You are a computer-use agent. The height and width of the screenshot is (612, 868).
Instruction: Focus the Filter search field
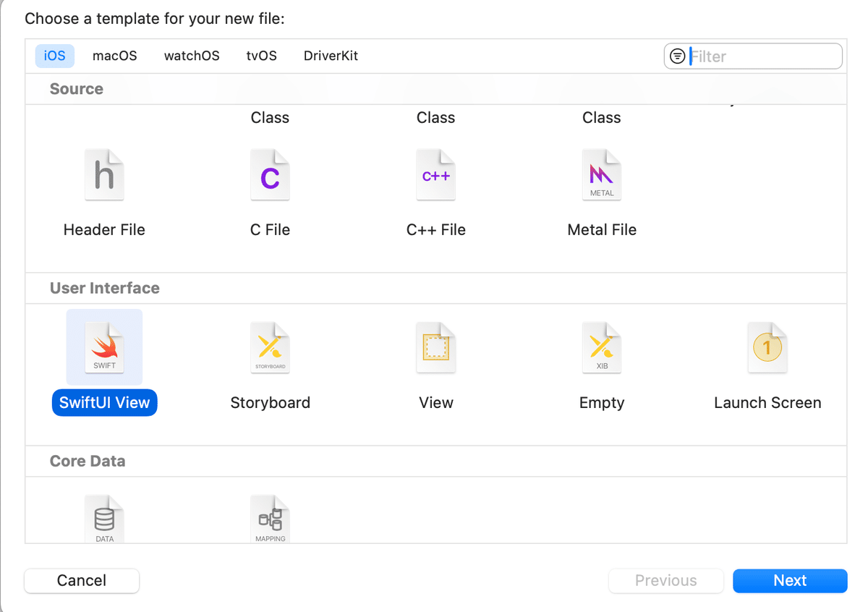click(x=753, y=56)
